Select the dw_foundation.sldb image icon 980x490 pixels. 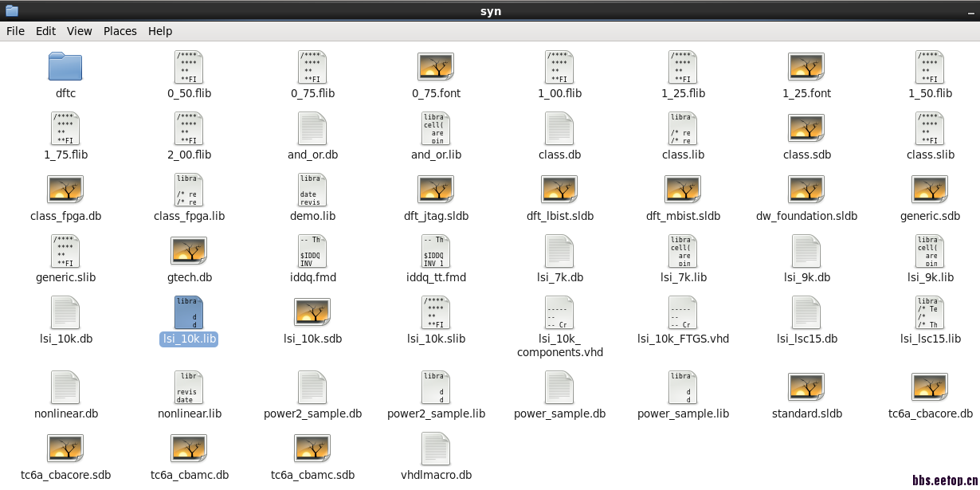(x=806, y=190)
